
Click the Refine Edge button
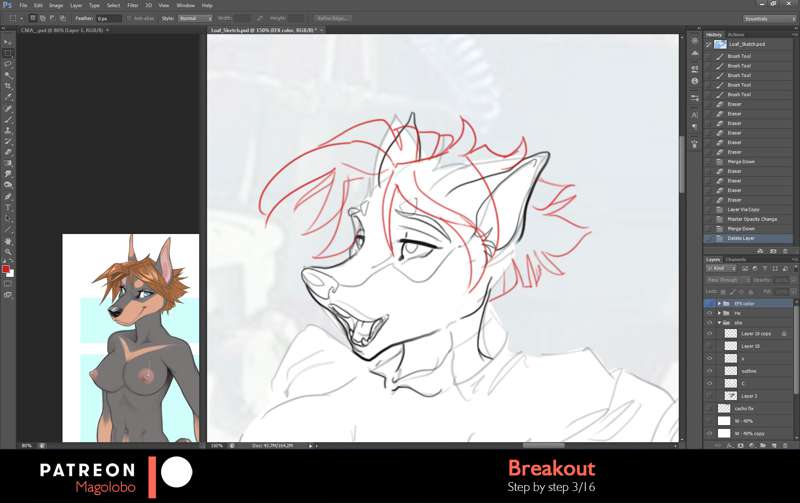pos(332,18)
